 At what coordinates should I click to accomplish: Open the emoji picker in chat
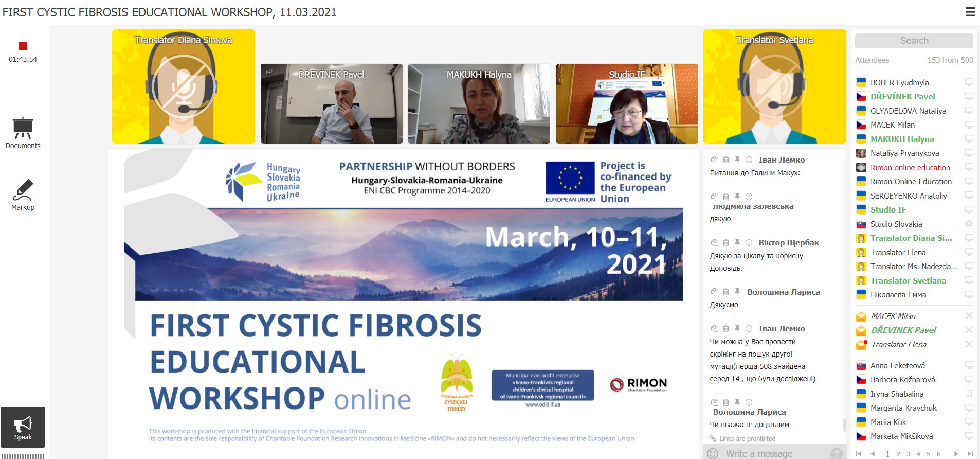coord(713,453)
